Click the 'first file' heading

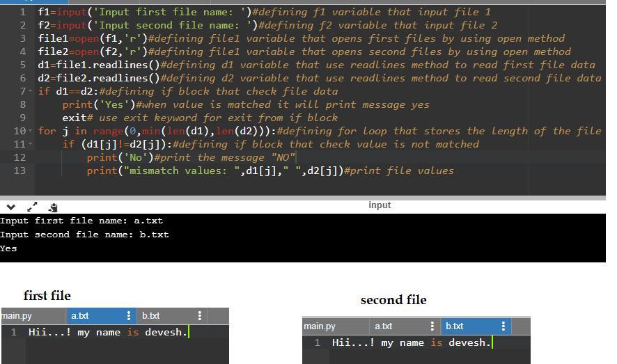pos(47,296)
